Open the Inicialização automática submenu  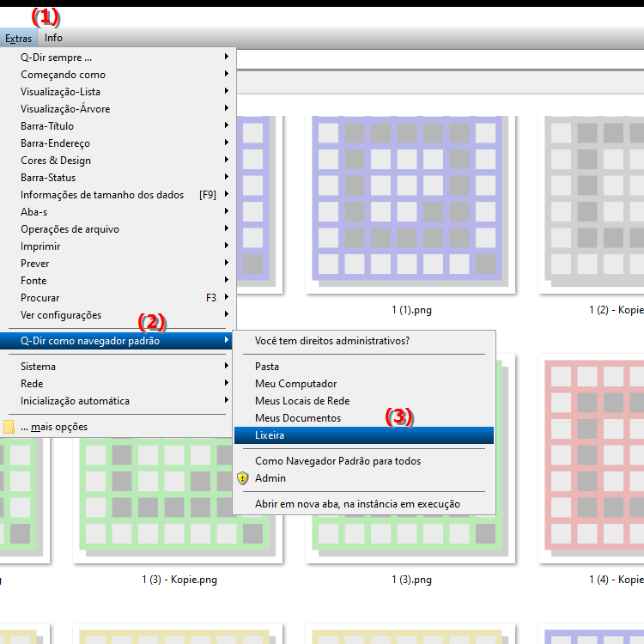tap(118, 401)
